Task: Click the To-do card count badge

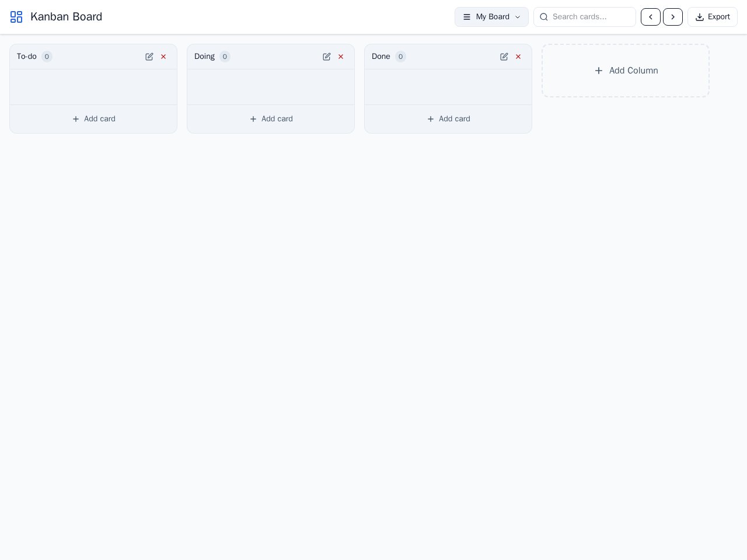Action: (x=47, y=57)
